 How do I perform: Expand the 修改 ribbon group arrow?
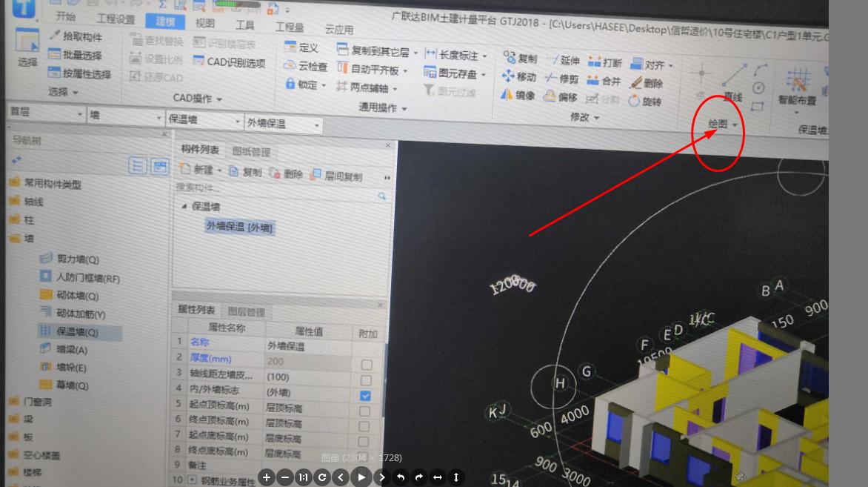(596, 117)
